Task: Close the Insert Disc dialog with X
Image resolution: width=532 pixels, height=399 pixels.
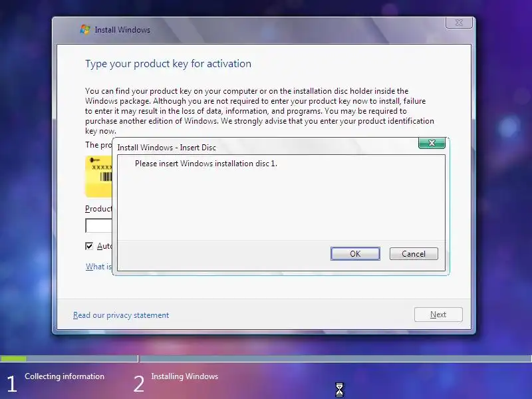Action: tap(432, 143)
